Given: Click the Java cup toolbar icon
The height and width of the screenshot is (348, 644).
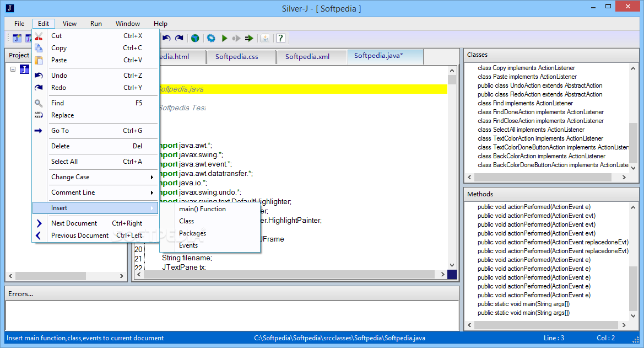Looking at the screenshot, I should click(x=266, y=38).
